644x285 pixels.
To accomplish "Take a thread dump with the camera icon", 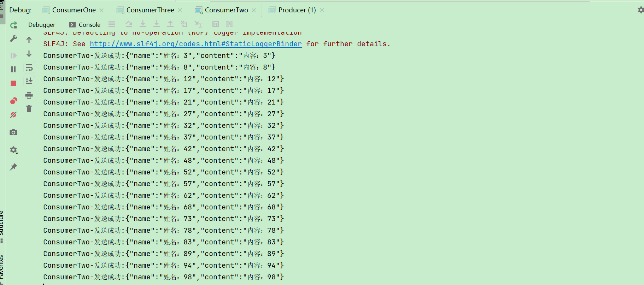I will pos(13,132).
